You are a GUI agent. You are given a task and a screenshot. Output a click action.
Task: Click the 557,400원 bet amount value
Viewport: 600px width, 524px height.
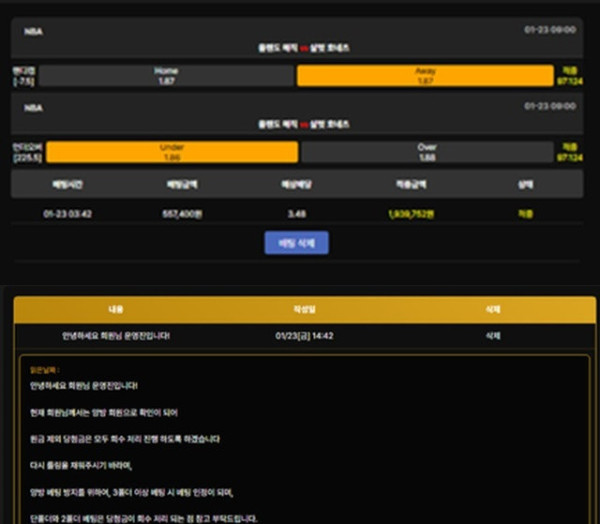click(184, 213)
